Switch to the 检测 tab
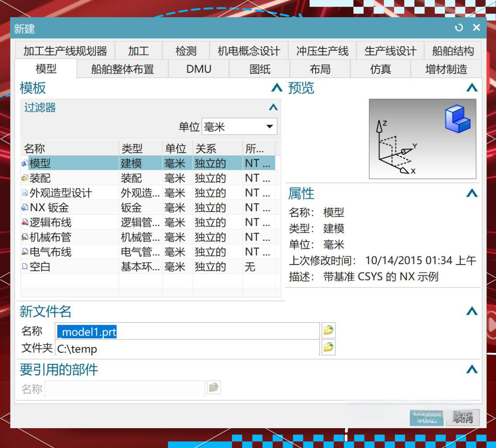496x448 pixels. coord(186,51)
